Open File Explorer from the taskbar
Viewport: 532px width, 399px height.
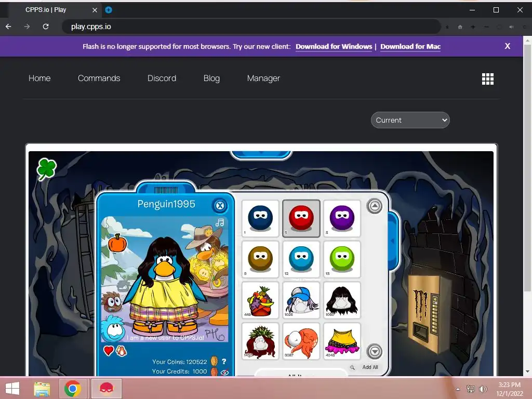click(42, 389)
